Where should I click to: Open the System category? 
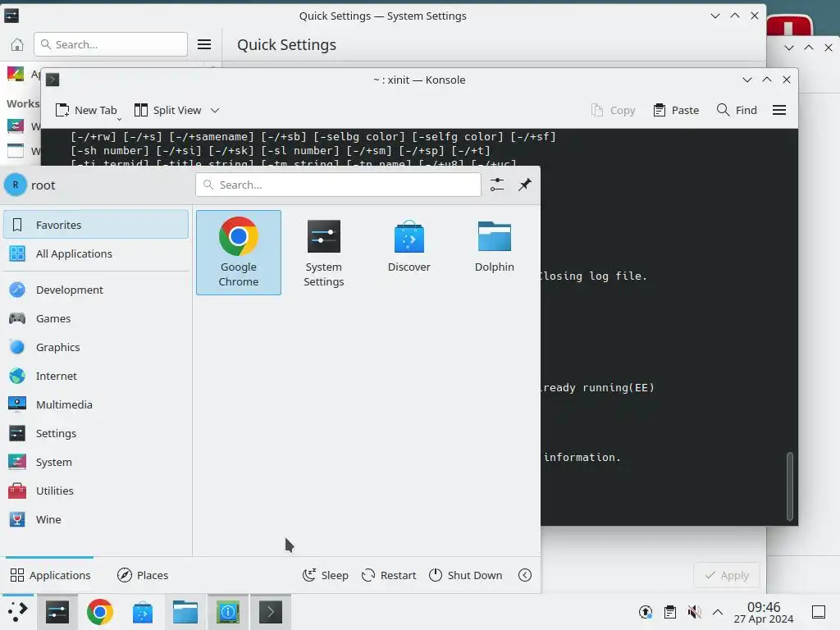click(96, 462)
